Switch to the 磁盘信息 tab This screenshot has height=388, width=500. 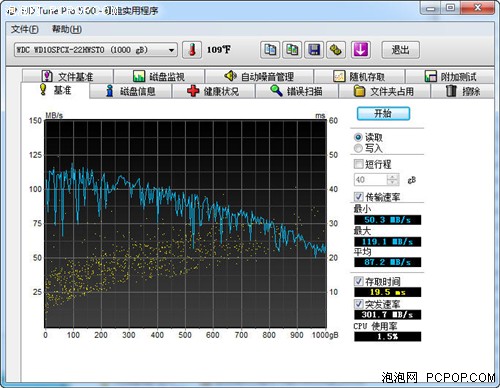[x=131, y=91]
